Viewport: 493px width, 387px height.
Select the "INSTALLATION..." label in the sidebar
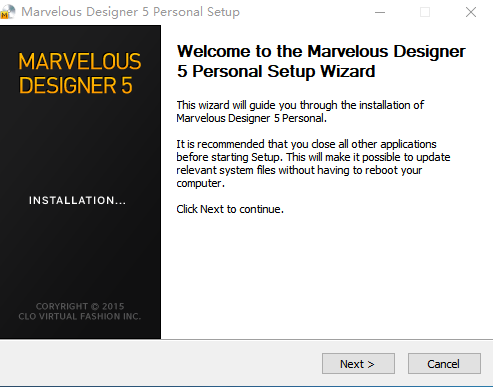77,200
